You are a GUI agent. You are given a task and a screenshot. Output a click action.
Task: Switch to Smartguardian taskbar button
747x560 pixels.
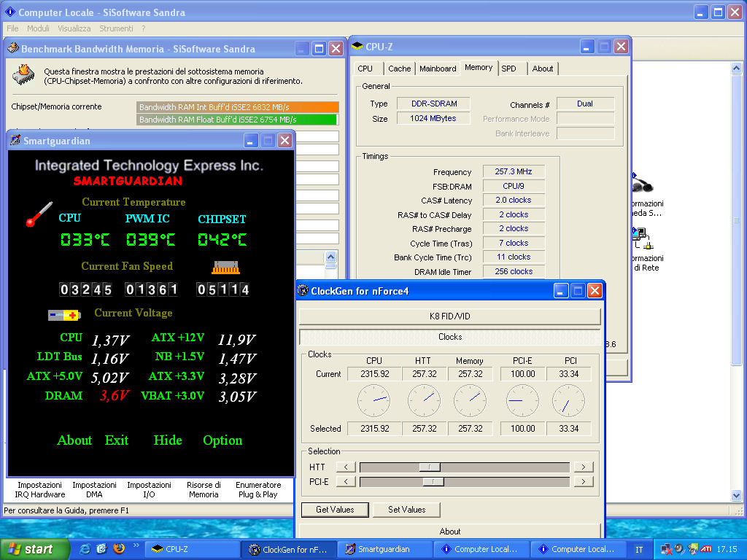(385, 549)
